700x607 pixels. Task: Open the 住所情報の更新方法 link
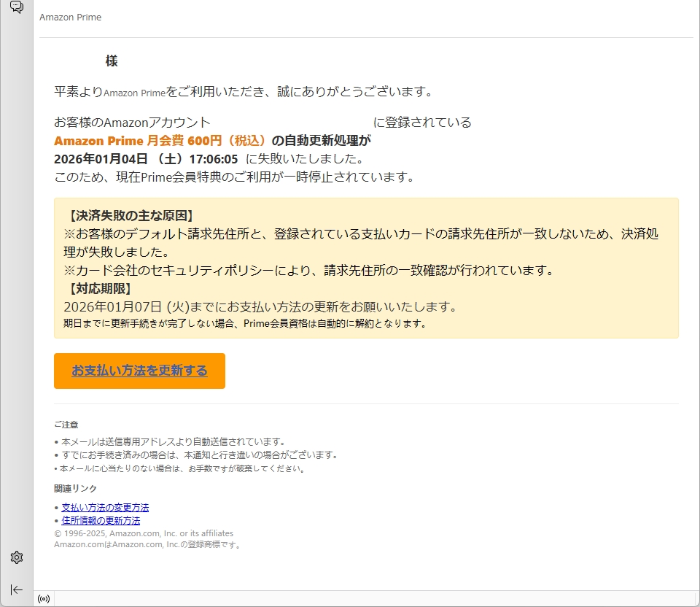[x=101, y=520]
